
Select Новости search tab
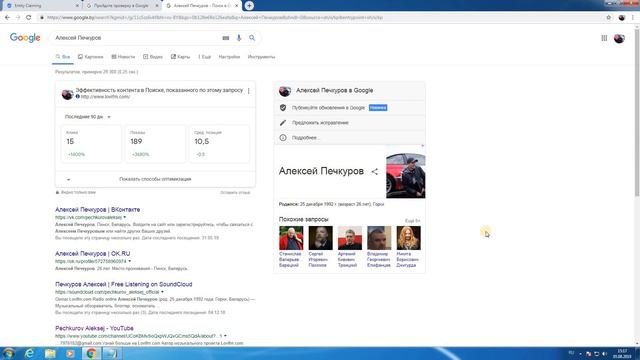(x=123, y=57)
